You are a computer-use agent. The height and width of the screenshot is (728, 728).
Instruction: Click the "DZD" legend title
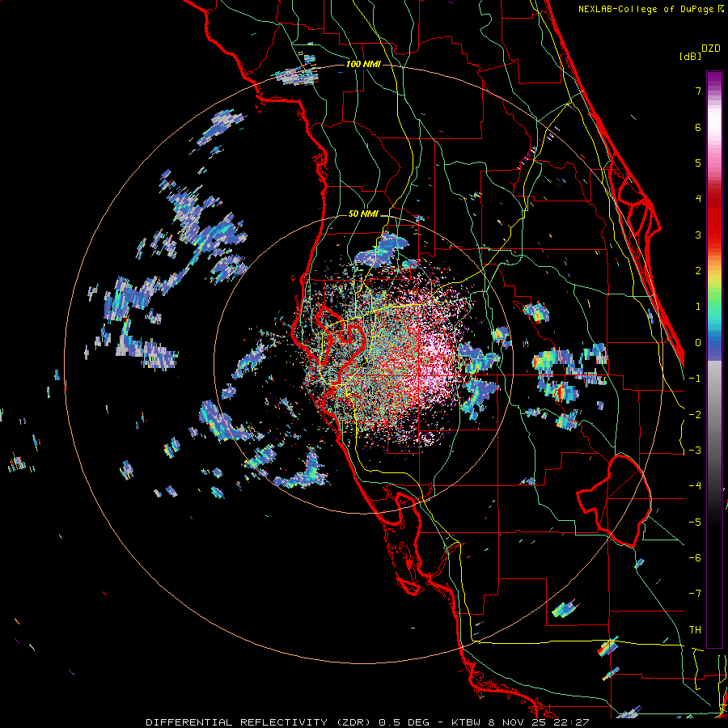(710, 49)
